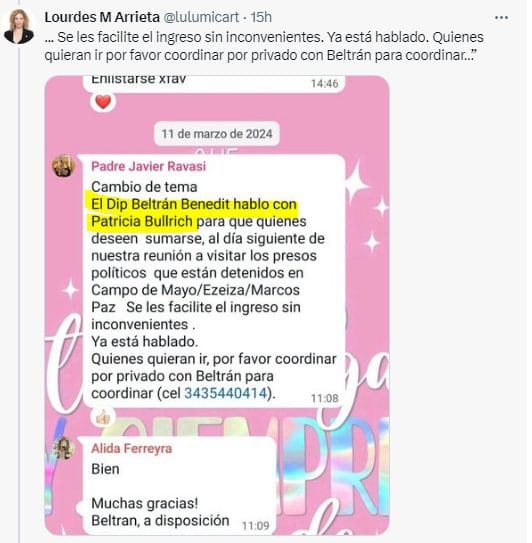Click the 11 de marzo de 2024 date chip
The height and width of the screenshot is (543, 532).
point(217,134)
